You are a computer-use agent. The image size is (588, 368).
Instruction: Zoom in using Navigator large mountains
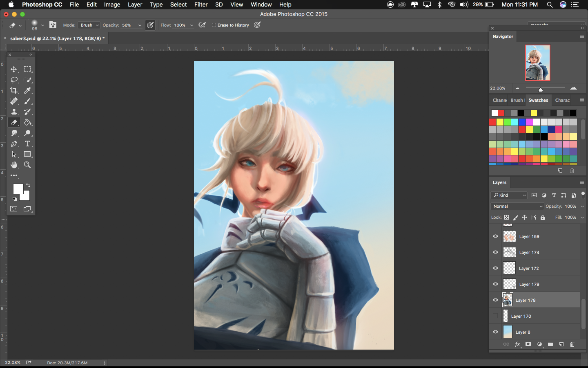[x=573, y=88]
